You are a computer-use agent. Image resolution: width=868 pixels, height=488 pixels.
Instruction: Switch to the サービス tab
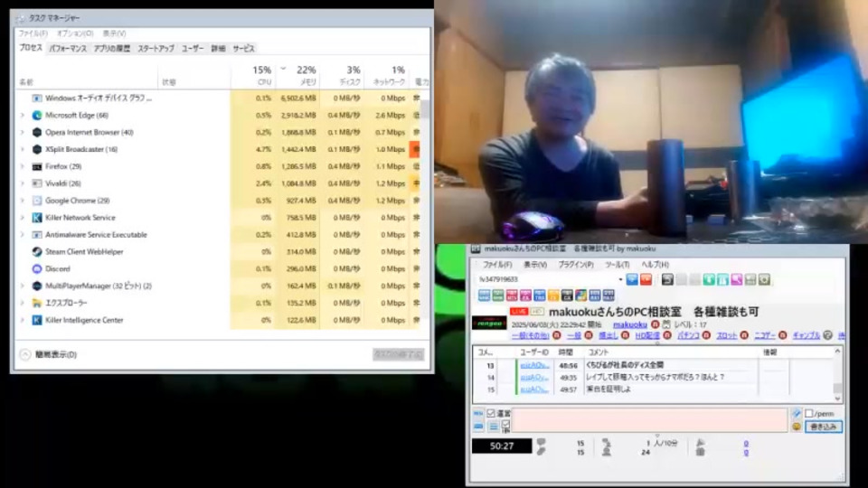tap(243, 49)
